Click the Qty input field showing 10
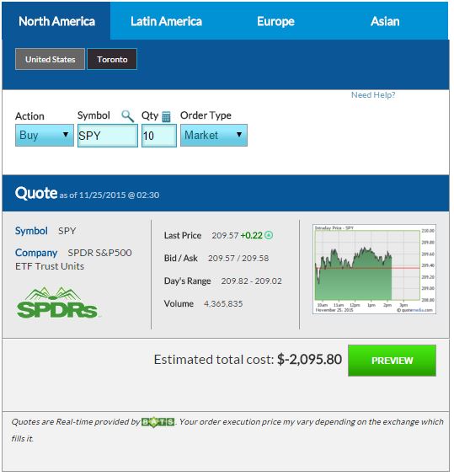Image resolution: width=454 pixels, height=476 pixels. (159, 136)
